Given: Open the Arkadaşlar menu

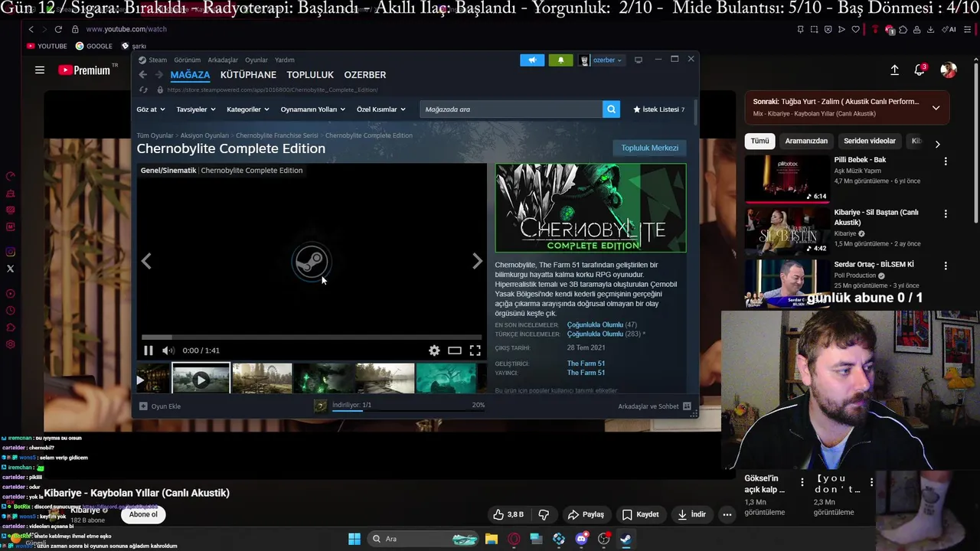Looking at the screenshot, I should pos(223,60).
